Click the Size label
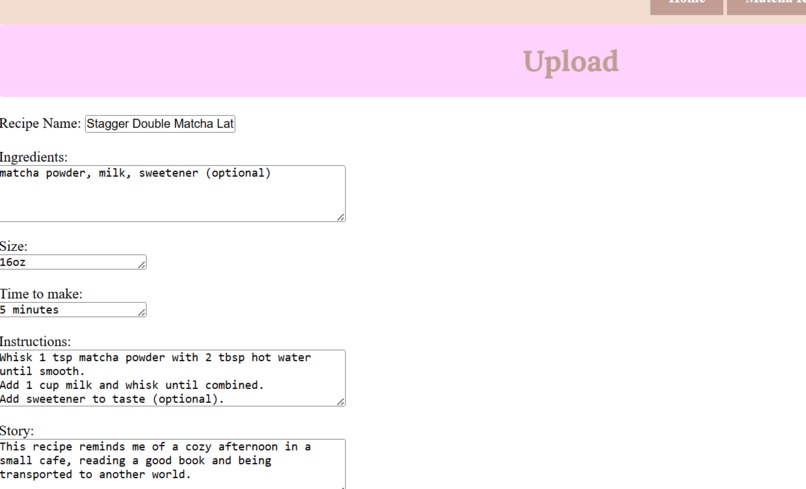This screenshot has height=489, width=806. pyautogui.click(x=14, y=246)
